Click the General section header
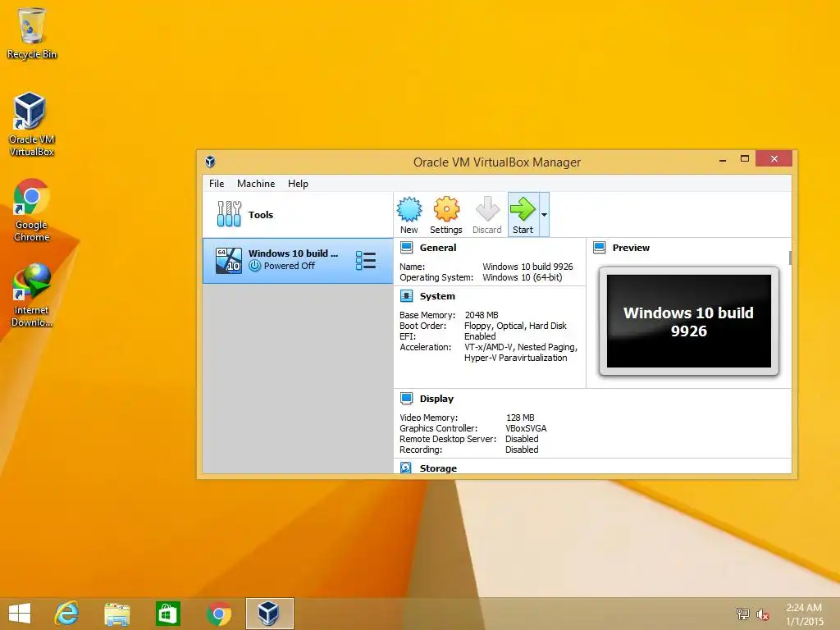840x630 pixels. point(438,248)
